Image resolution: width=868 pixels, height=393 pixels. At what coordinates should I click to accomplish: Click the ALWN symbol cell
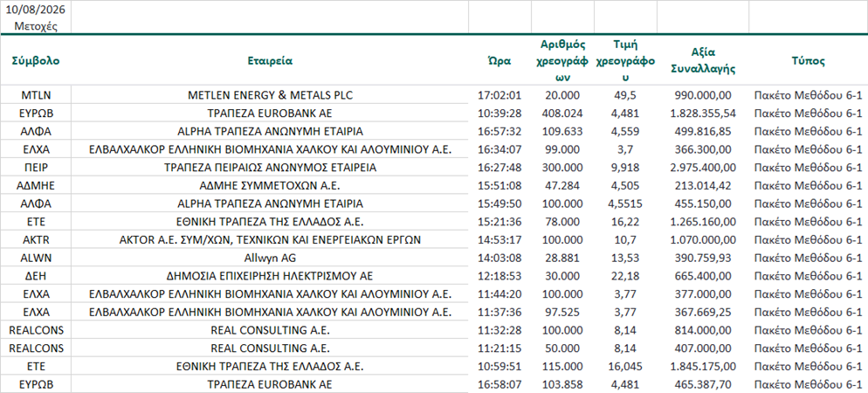pos(36,258)
